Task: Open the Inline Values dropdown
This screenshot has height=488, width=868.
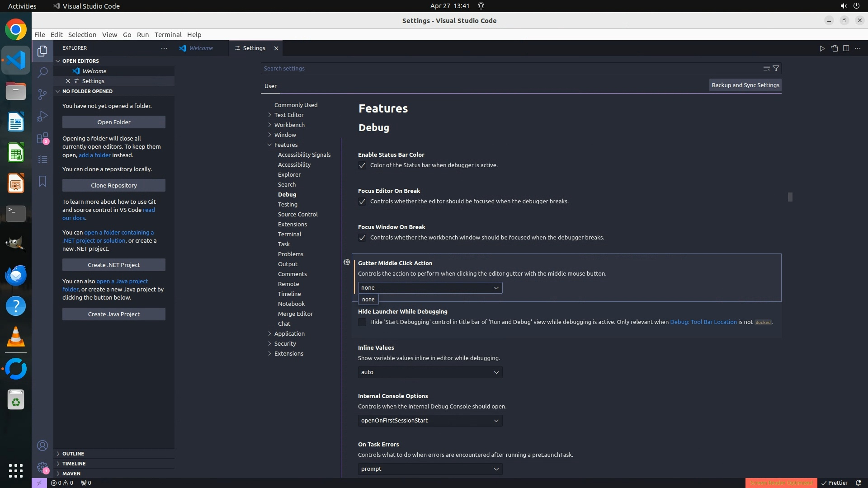Action: click(x=430, y=372)
